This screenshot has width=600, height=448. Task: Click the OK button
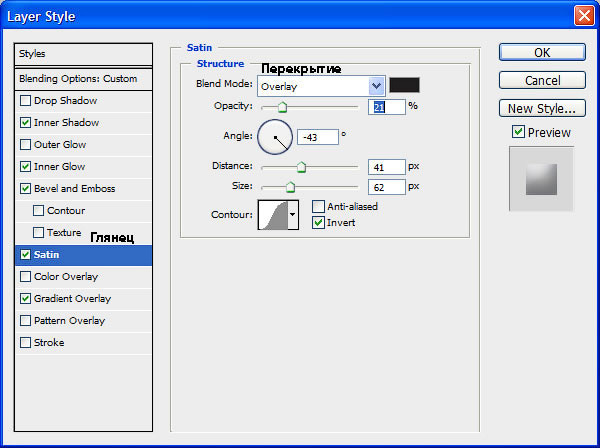coord(542,52)
